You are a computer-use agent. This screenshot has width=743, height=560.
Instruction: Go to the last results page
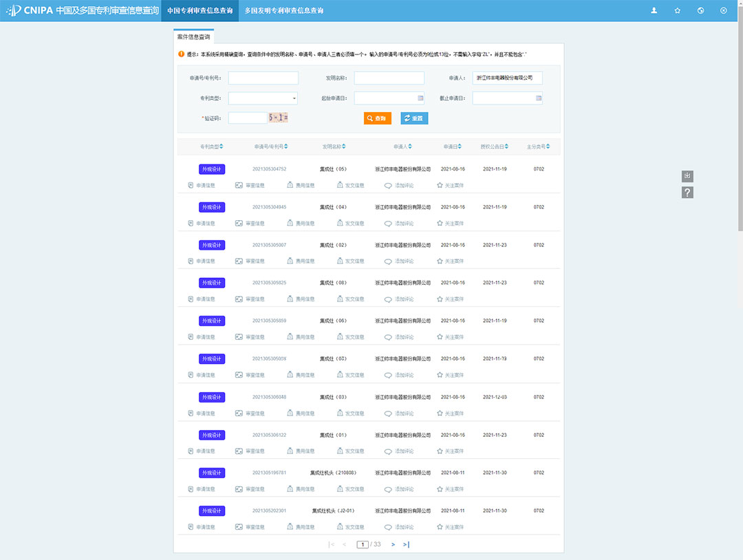click(x=406, y=544)
